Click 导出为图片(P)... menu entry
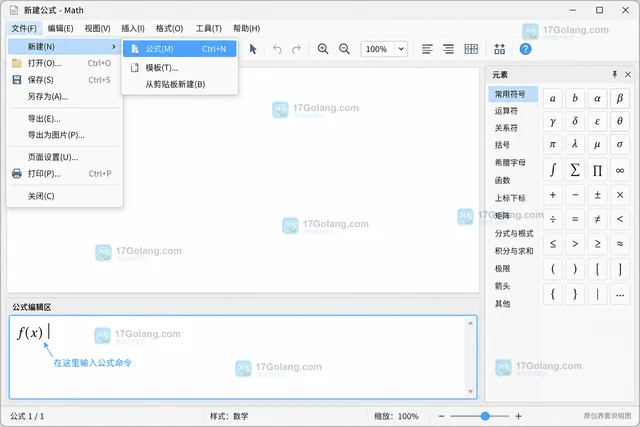Screen dimensions: 640x427 pyautogui.click(x=64, y=135)
